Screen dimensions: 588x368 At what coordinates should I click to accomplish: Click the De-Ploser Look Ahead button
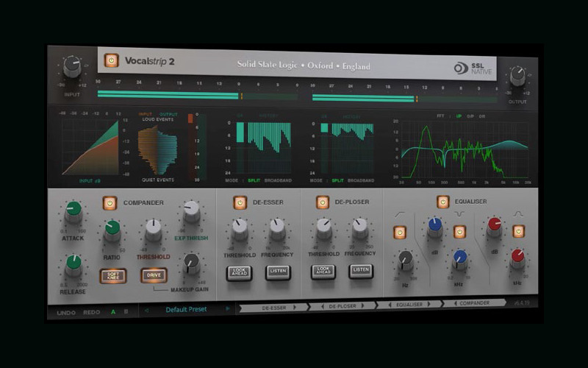(x=323, y=271)
